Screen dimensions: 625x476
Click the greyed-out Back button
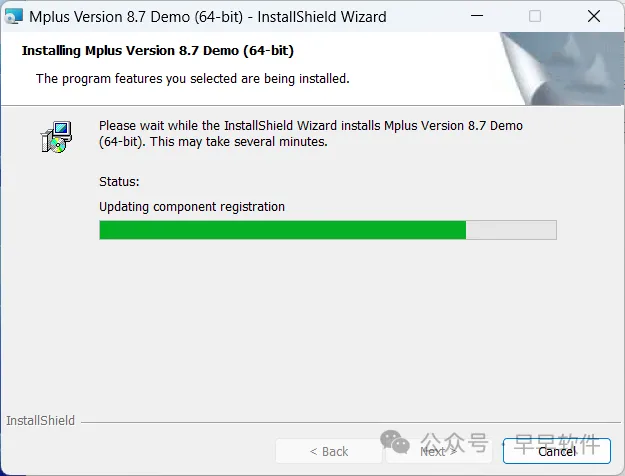329,451
